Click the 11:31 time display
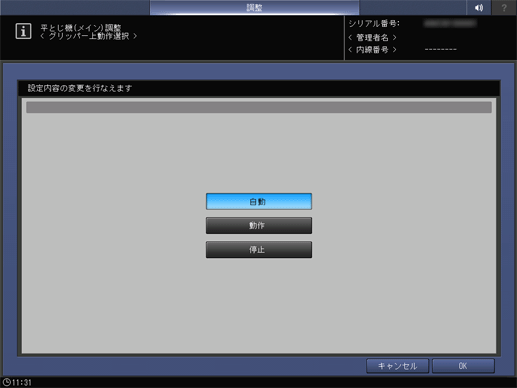 click(22, 382)
